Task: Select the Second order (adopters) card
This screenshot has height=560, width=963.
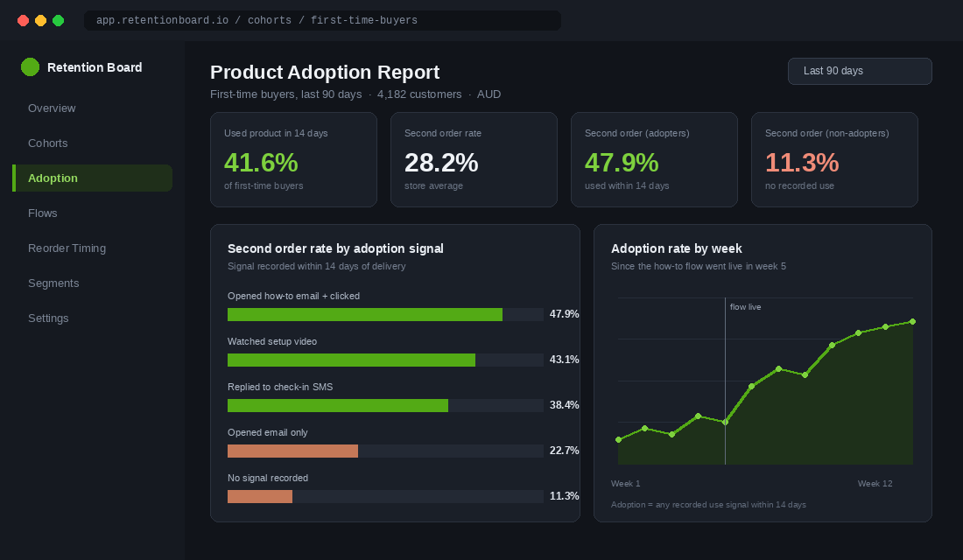Action: (654, 159)
